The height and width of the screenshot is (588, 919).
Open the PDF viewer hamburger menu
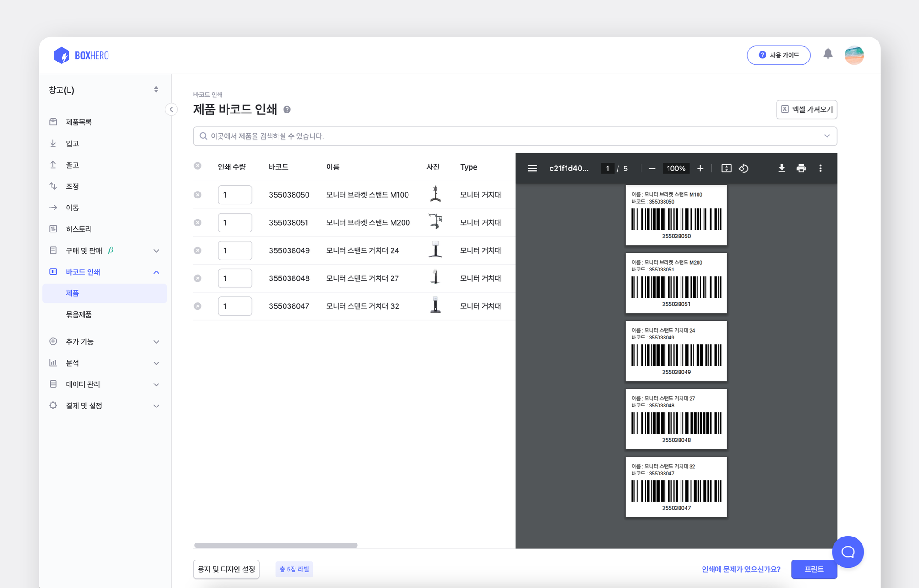click(532, 168)
